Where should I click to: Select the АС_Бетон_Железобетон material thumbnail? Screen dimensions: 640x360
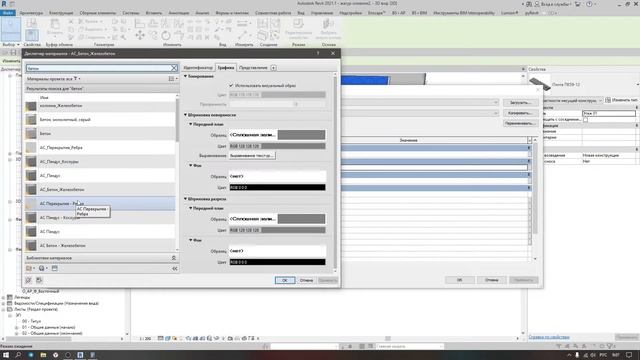pos(31,189)
